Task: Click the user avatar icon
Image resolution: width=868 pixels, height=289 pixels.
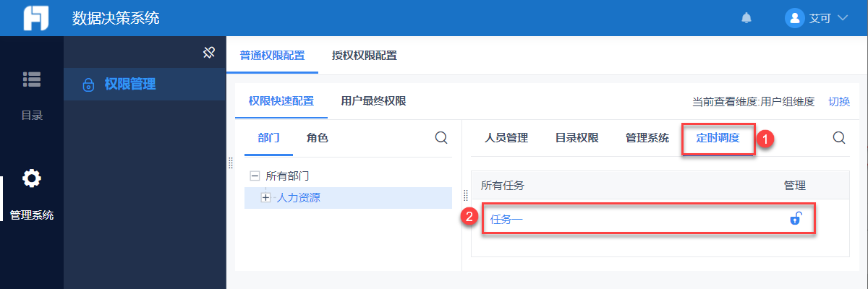Action: pyautogui.click(x=795, y=18)
